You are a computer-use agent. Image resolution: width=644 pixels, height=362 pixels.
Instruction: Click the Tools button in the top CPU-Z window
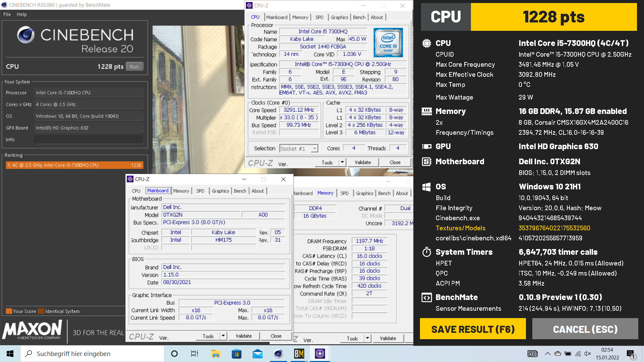click(x=327, y=162)
